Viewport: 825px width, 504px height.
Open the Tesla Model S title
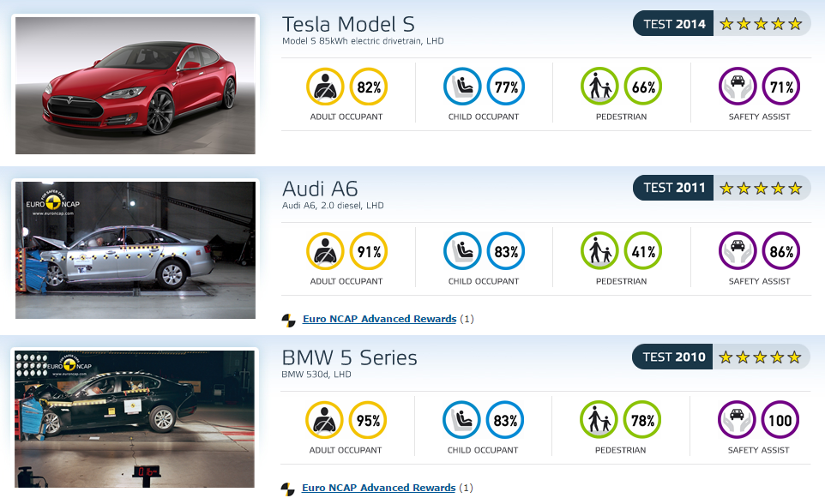tap(348, 24)
